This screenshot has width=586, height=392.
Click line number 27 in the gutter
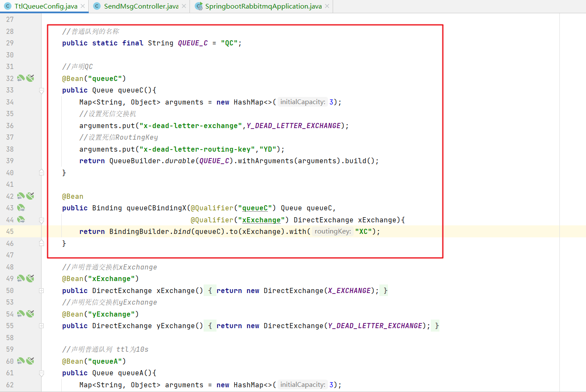pos(10,19)
